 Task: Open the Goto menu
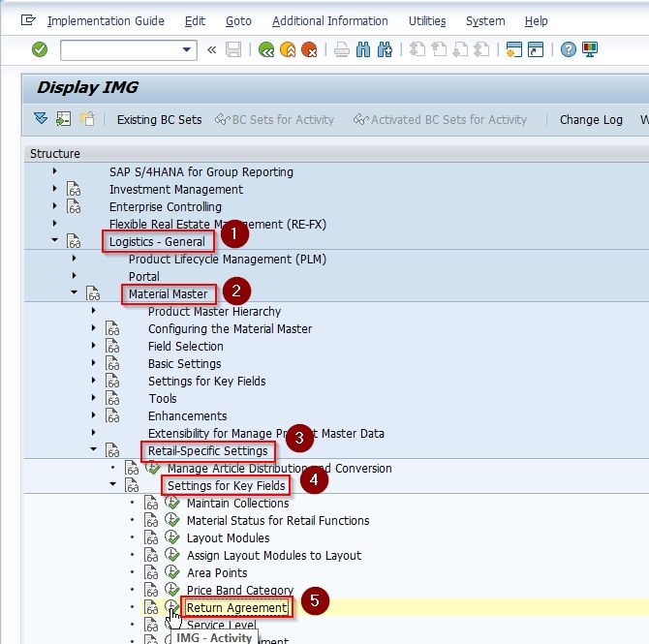[x=238, y=20]
